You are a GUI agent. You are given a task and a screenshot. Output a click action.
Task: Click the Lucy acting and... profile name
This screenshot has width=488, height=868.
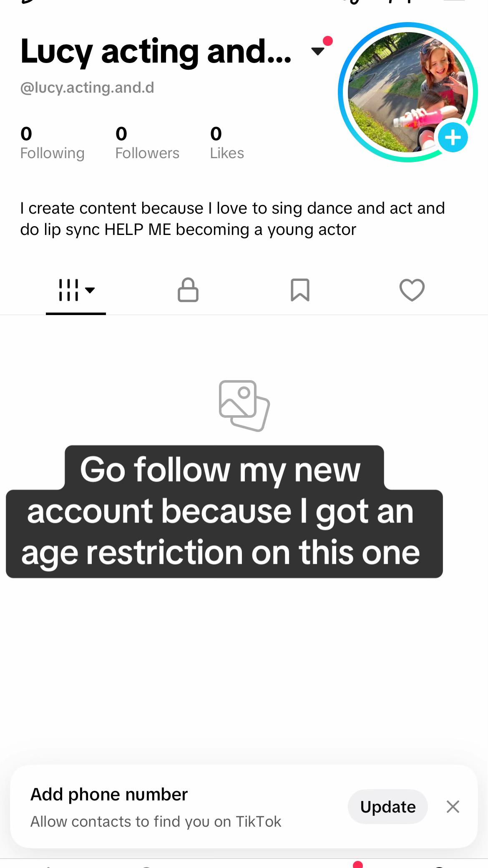(156, 52)
